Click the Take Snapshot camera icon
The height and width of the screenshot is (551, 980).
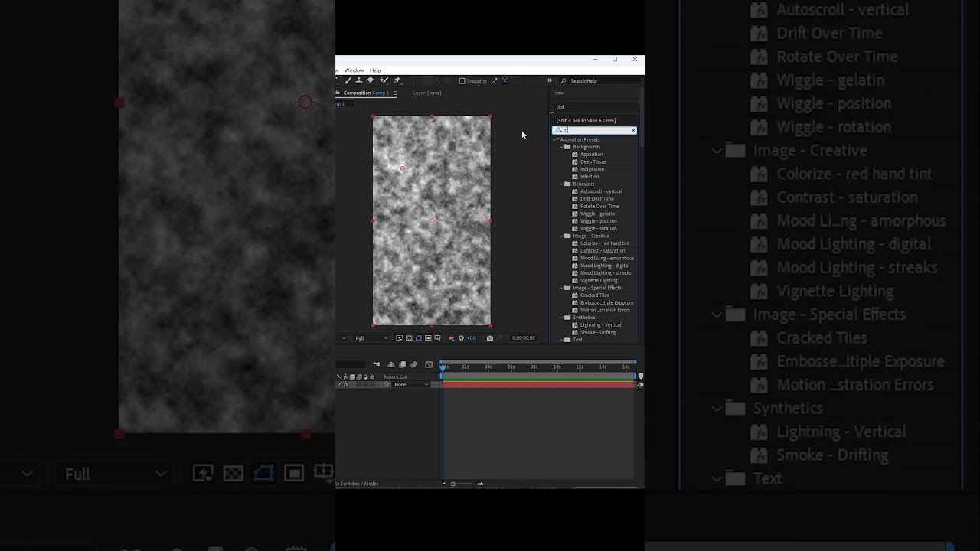(490, 338)
